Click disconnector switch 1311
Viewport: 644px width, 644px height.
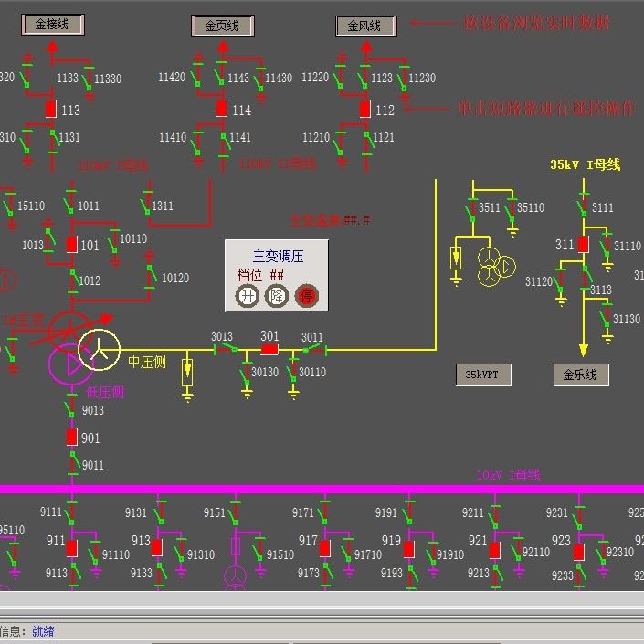pos(145,203)
